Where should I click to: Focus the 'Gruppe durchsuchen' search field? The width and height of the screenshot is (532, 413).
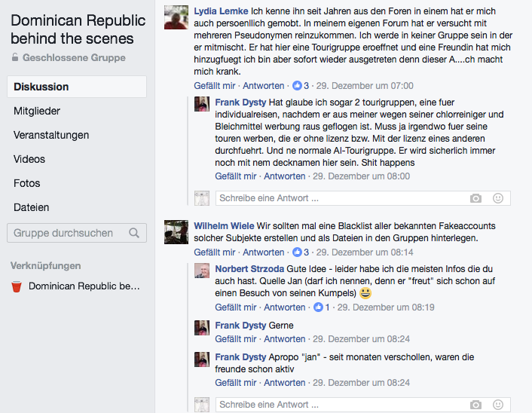(x=77, y=233)
